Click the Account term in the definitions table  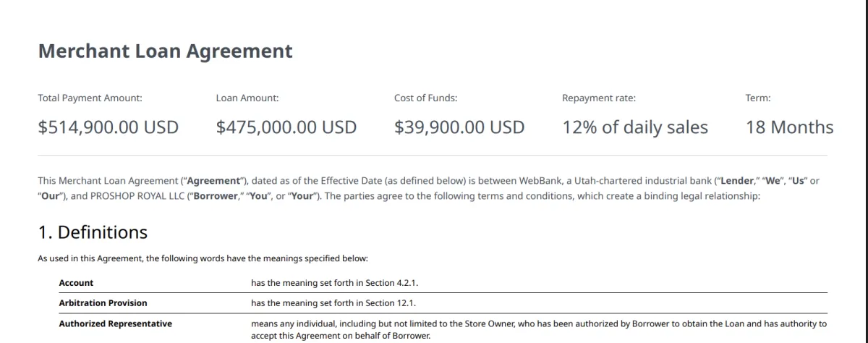pyautogui.click(x=76, y=283)
